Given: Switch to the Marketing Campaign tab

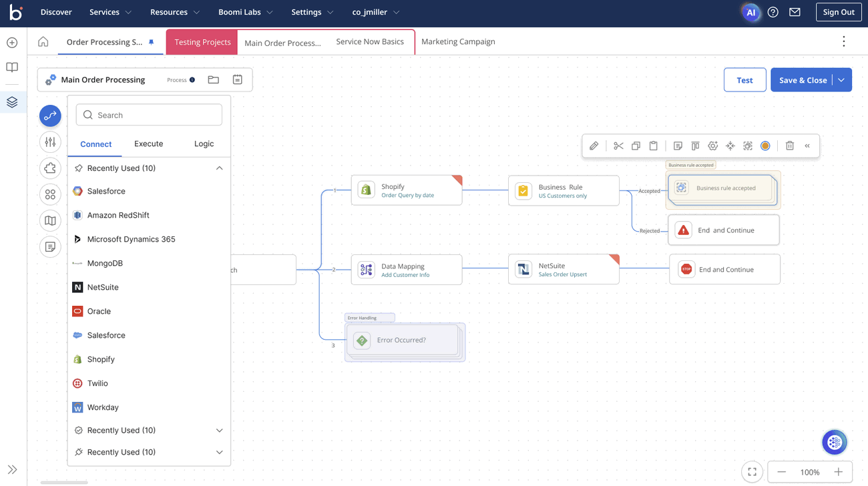Looking at the screenshot, I should coord(458,41).
